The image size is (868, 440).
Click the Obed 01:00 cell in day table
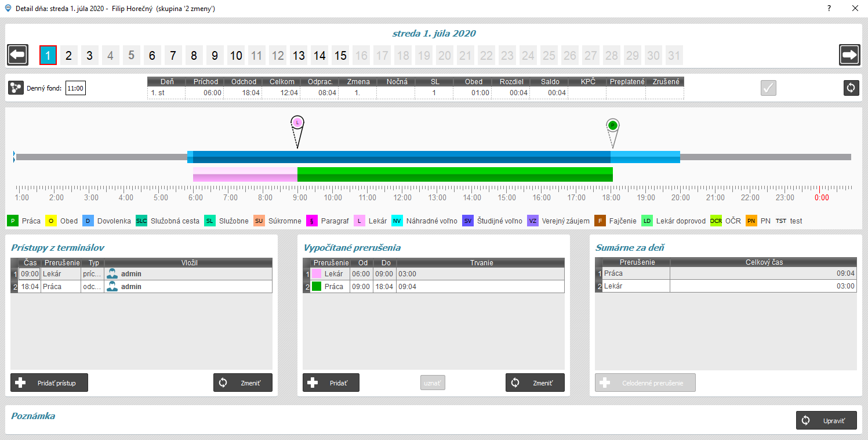(x=473, y=93)
